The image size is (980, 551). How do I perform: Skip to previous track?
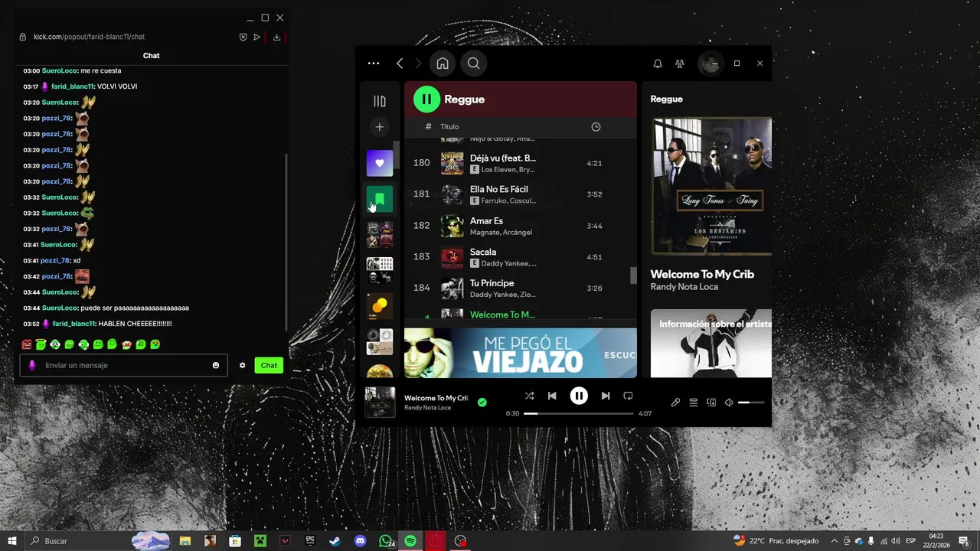pos(552,396)
